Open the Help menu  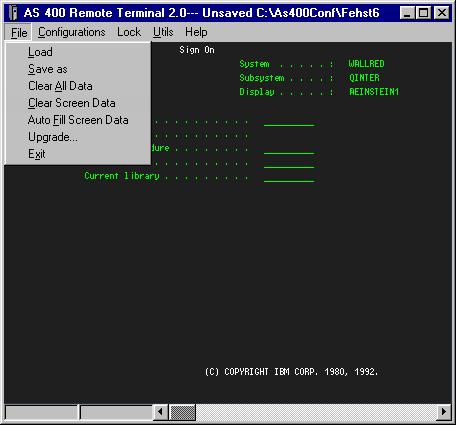point(196,32)
